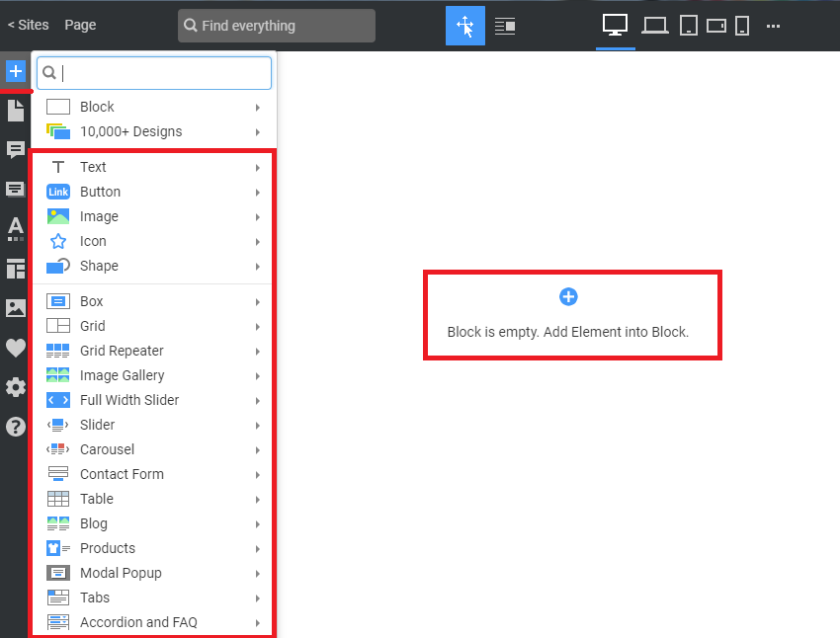Screen dimensions: 840x638
Task: Choose the Shape element entry
Action: (154, 266)
